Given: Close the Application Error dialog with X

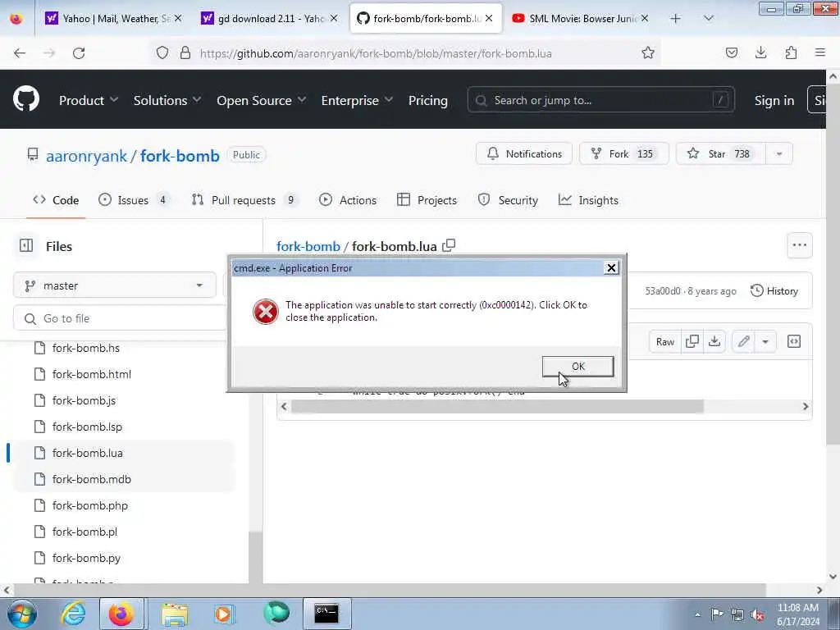Looking at the screenshot, I should point(611,268).
